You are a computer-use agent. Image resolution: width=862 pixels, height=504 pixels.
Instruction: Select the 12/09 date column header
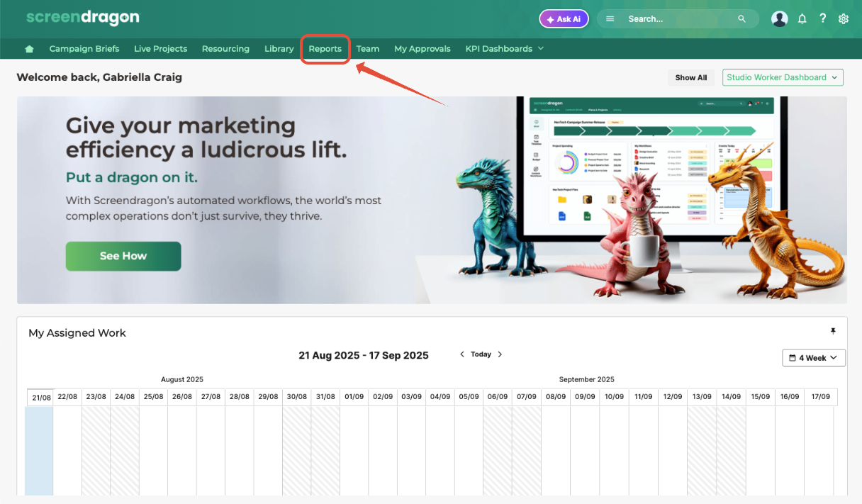coord(673,397)
